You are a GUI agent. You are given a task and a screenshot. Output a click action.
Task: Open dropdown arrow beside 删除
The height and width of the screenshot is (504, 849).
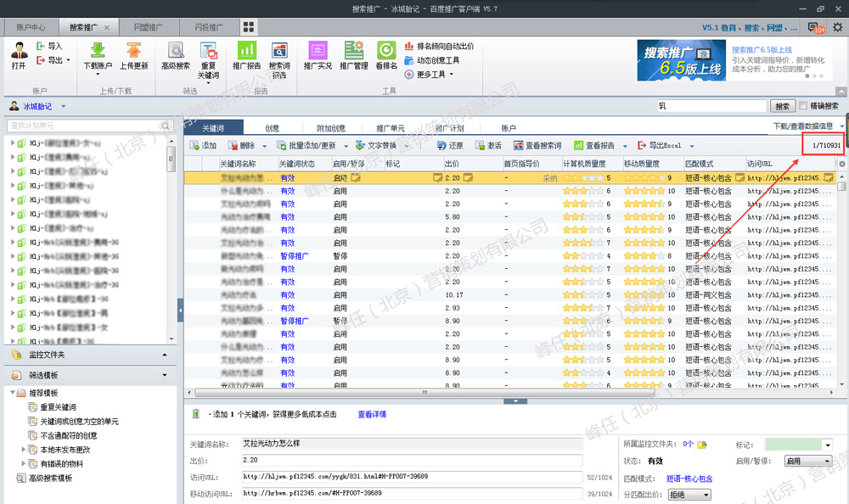point(264,146)
